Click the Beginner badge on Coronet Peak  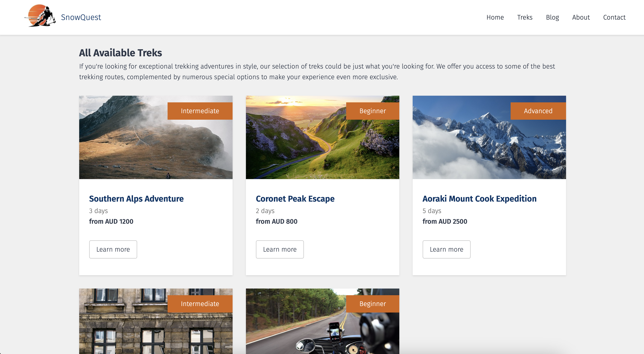pos(373,111)
